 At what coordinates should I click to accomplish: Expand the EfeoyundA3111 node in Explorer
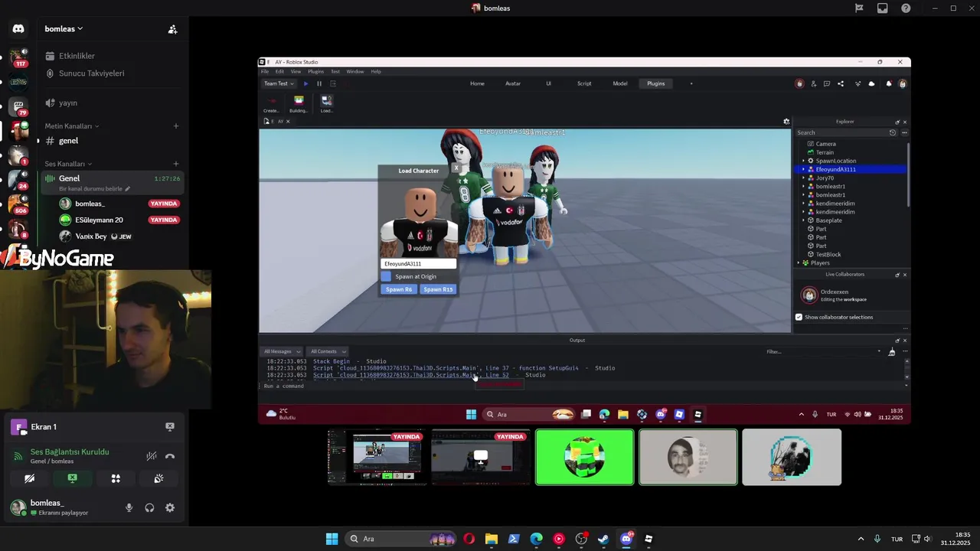pos(803,169)
